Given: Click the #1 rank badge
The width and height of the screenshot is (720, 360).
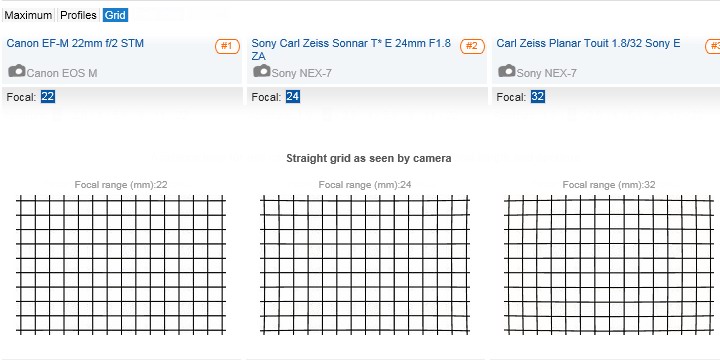Looking at the screenshot, I should 227,46.
